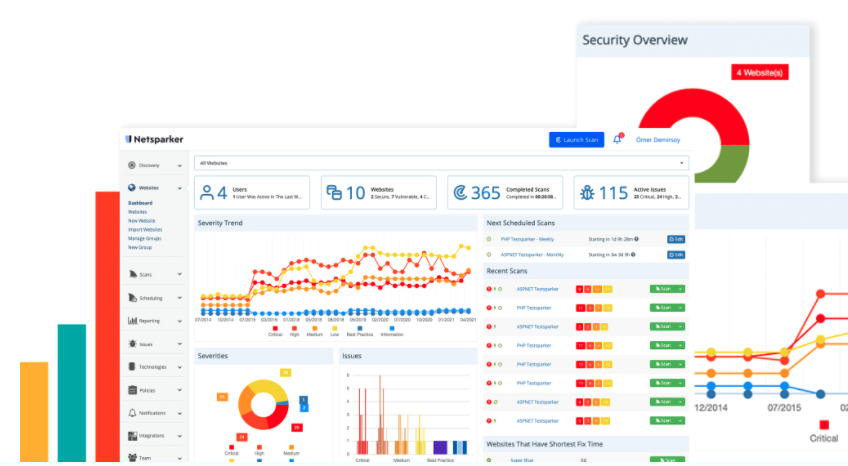Click the Policies sidebar icon
Screen dimensions: 848x466
(132, 390)
